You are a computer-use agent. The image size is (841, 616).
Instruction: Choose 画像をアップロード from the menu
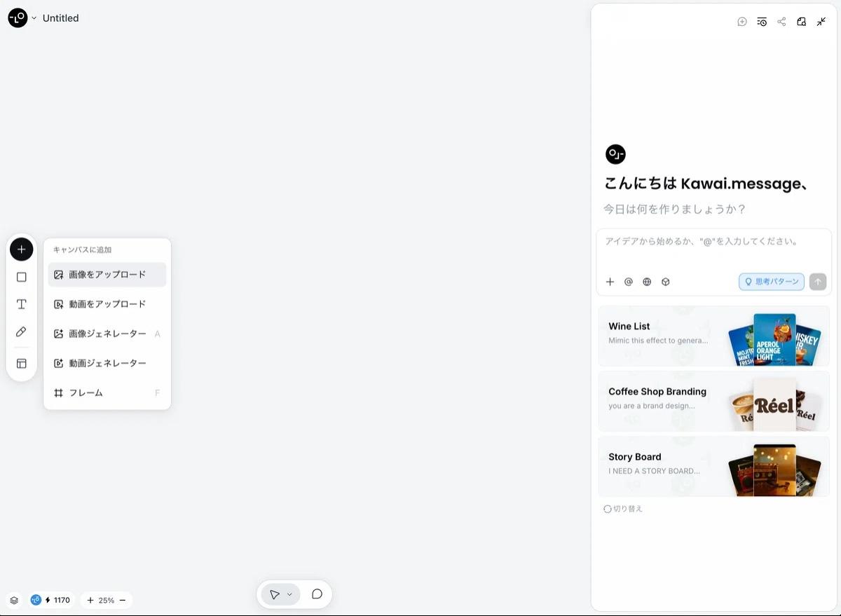(x=107, y=275)
